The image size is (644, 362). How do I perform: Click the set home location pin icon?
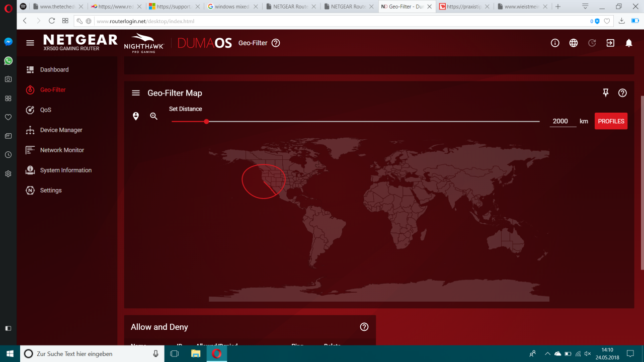coord(136,116)
